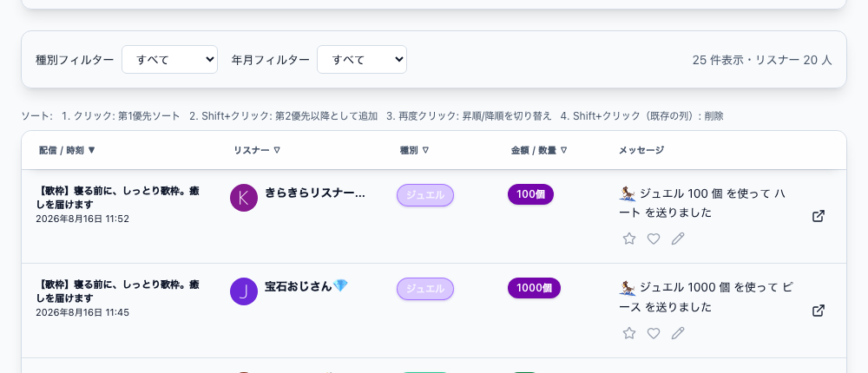Click message ジュエル 100 個 を使って ハート
Viewport: 868px width, 373px height.
coord(702,203)
